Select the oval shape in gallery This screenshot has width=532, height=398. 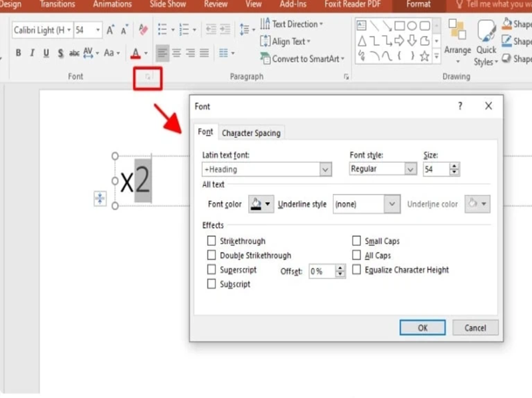412,26
